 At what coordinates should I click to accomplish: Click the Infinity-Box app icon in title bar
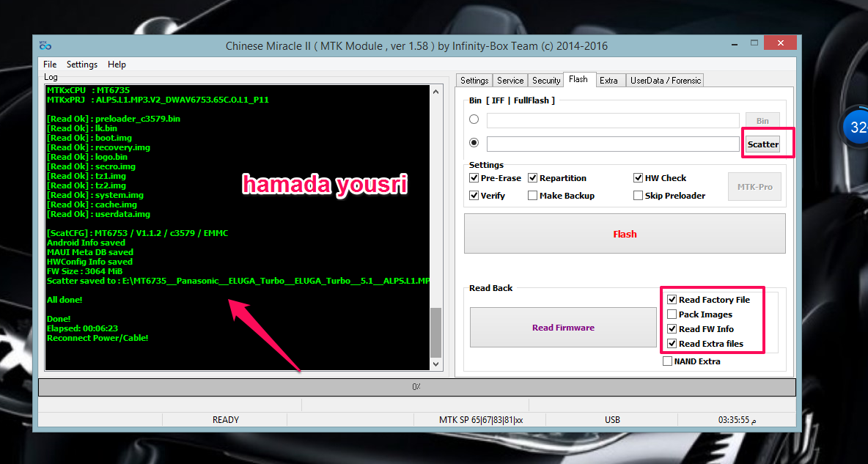45,46
